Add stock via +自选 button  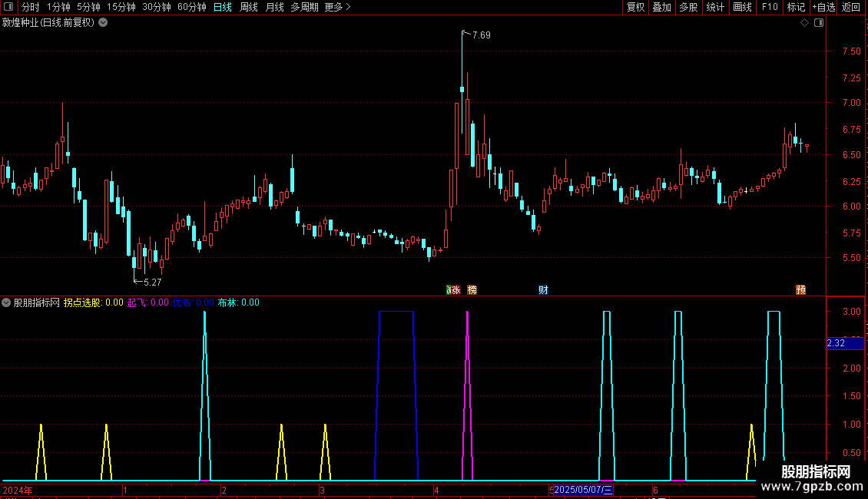pos(823,7)
